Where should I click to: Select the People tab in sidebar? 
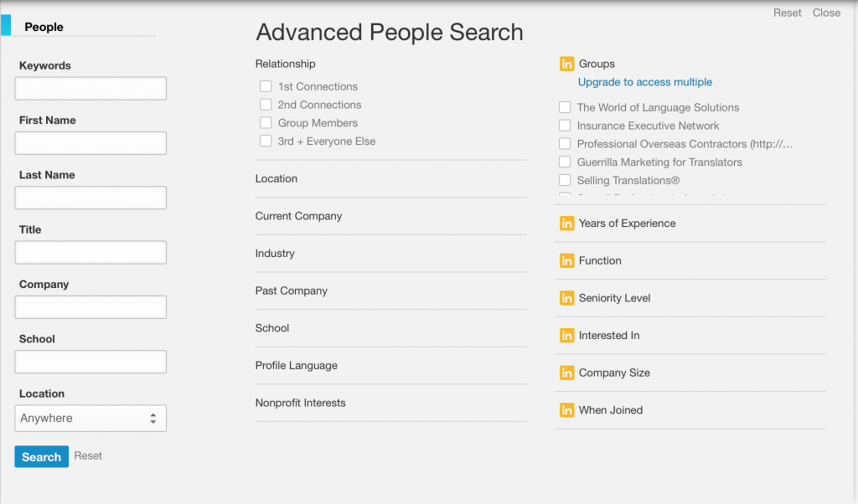44,27
